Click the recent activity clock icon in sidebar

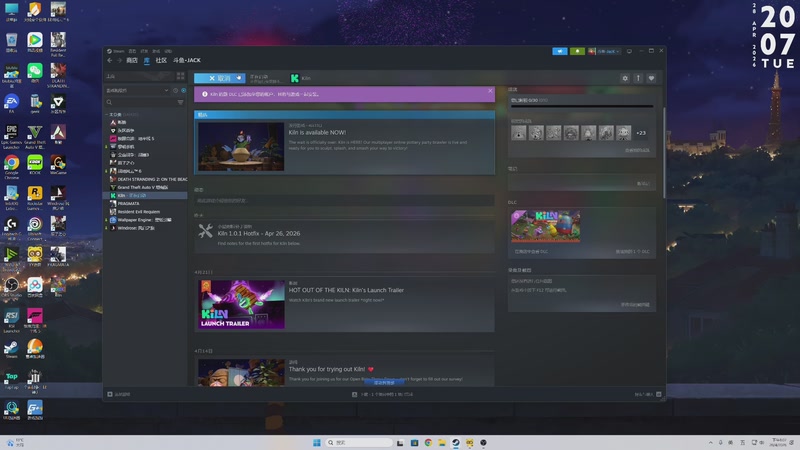click(x=176, y=90)
